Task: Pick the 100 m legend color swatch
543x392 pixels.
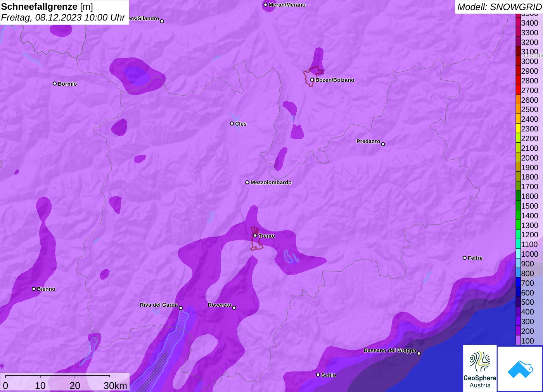Action: coord(518,341)
